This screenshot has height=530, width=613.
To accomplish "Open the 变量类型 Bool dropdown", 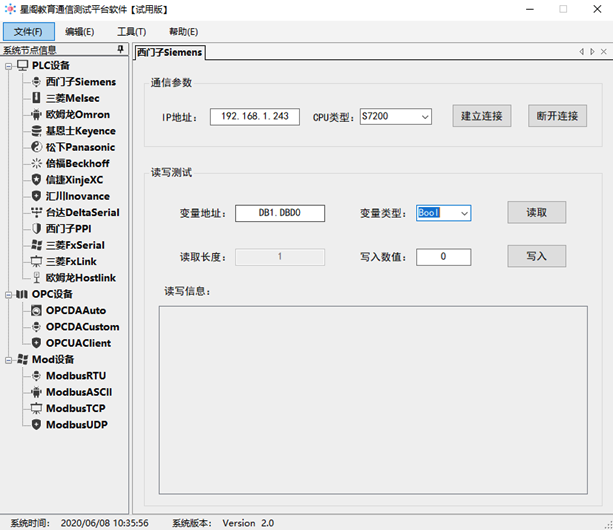I will (463, 213).
